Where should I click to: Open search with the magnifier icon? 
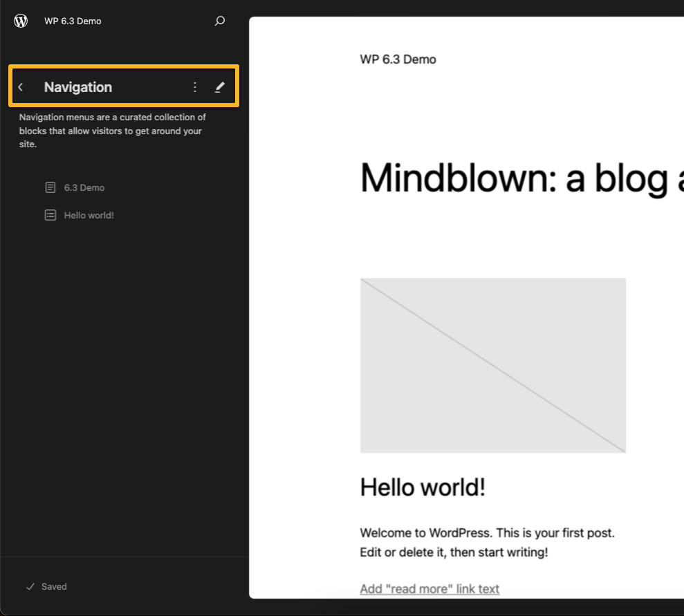click(219, 21)
